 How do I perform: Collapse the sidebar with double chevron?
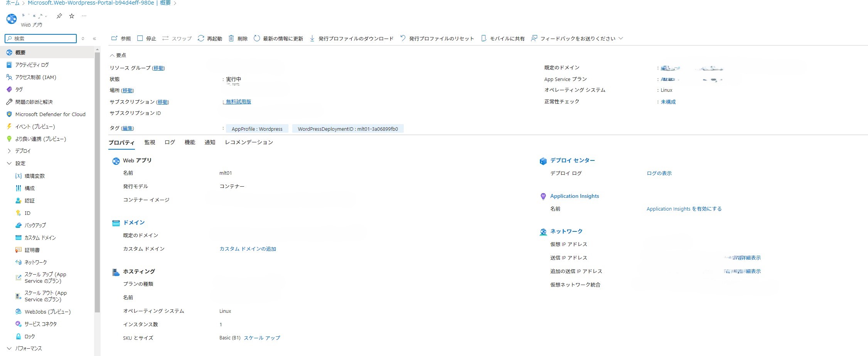point(94,39)
